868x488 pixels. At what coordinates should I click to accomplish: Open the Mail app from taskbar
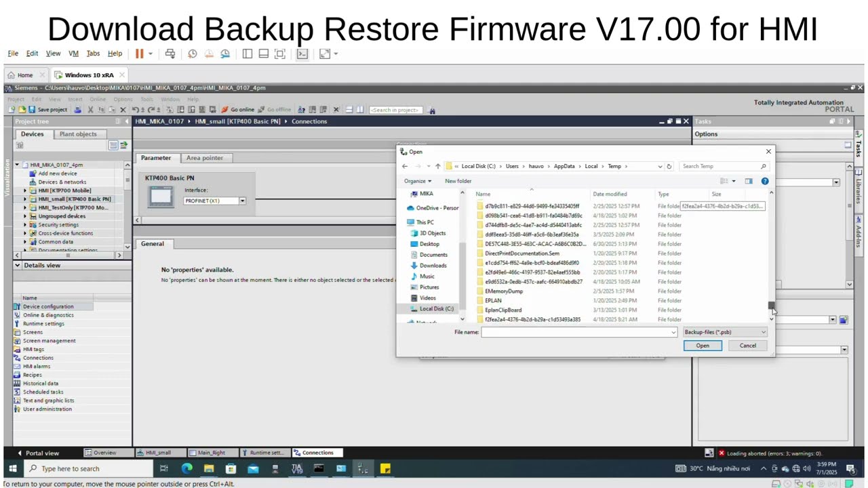pos(253,468)
